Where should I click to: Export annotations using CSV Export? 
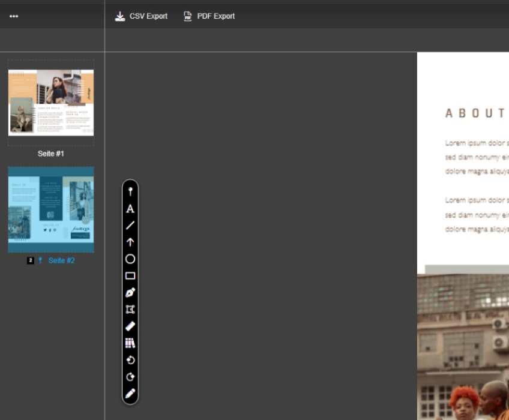(x=142, y=16)
